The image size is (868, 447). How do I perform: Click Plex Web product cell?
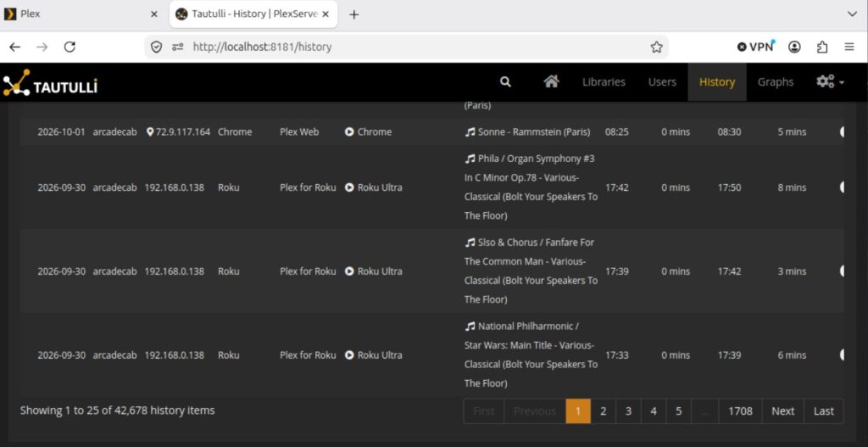coord(299,131)
